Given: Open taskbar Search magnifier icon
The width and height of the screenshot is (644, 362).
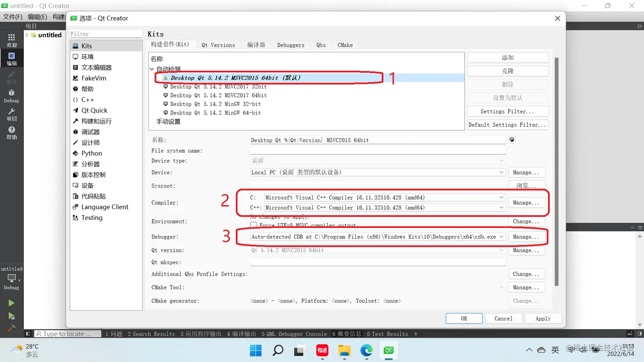Looking at the screenshot, I should (278, 351).
